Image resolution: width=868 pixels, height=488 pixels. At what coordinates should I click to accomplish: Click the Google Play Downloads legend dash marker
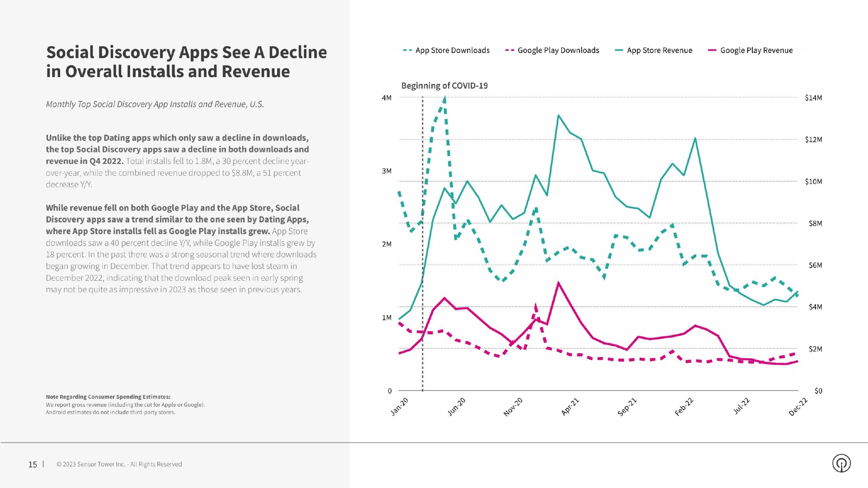509,50
